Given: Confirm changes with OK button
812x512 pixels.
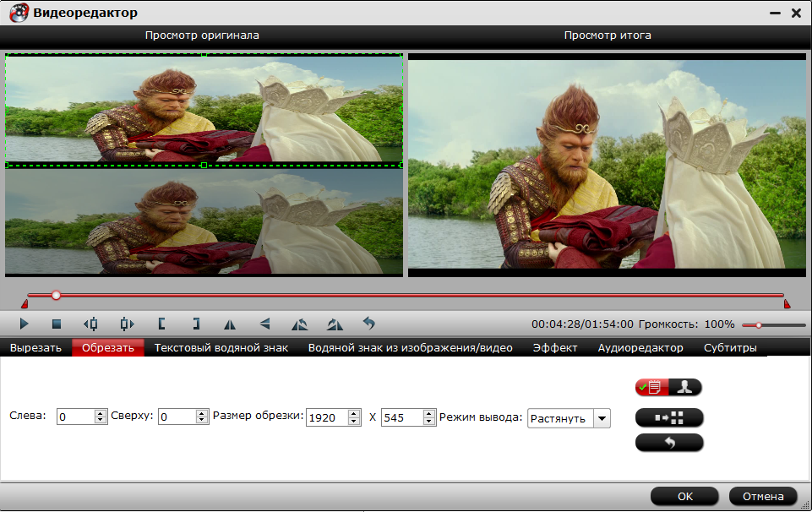Looking at the screenshot, I should click(x=684, y=497).
